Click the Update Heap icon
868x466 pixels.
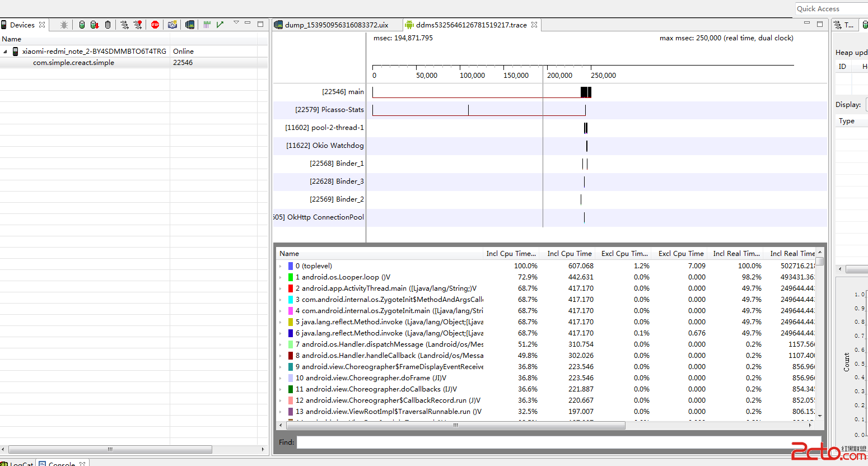[x=82, y=25]
